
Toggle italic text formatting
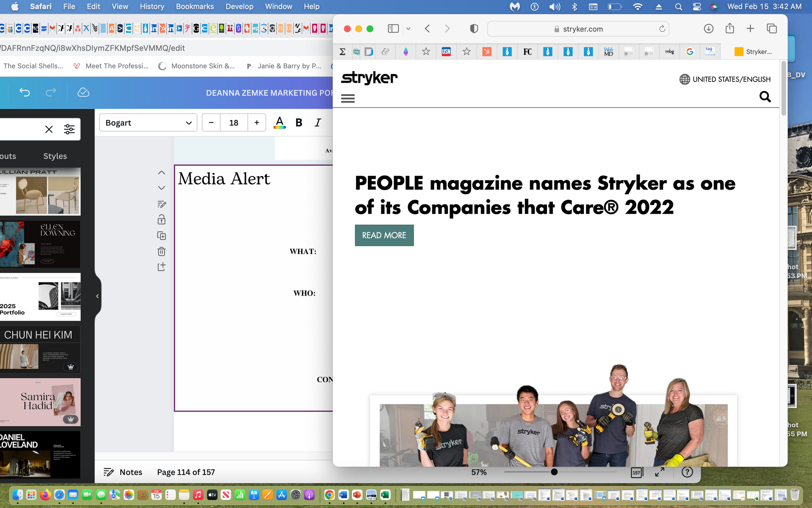pyautogui.click(x=318, y=123)
